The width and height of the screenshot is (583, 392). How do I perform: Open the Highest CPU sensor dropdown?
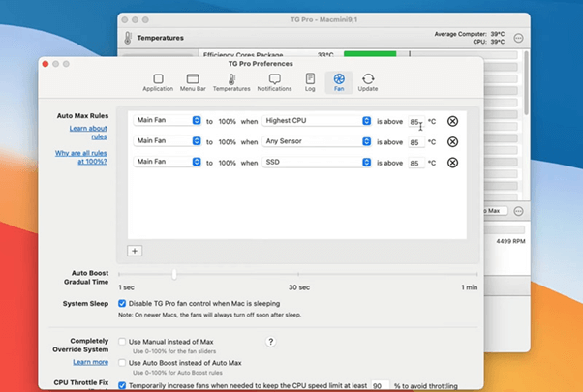pos(317,121)
